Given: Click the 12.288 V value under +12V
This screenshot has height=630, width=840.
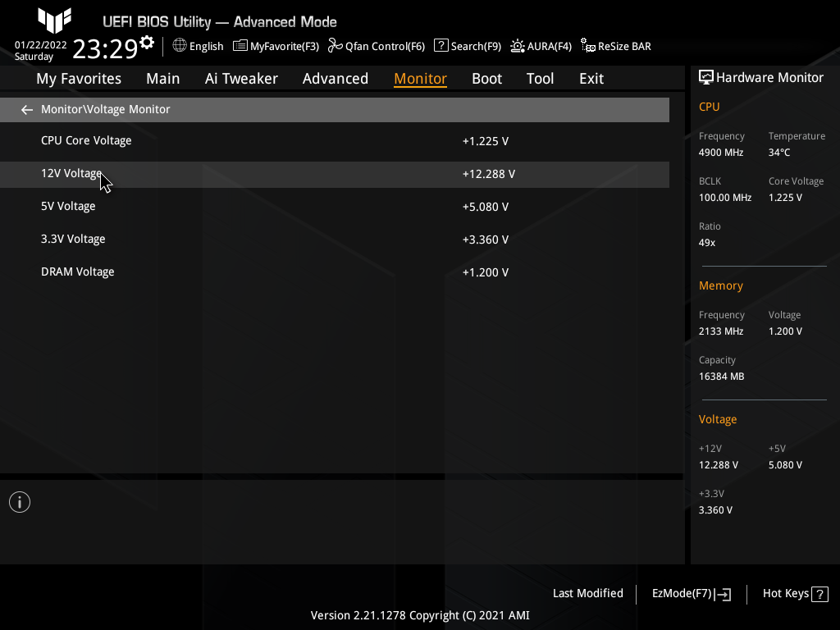Looking at the screenshot, I should (719, 465).
